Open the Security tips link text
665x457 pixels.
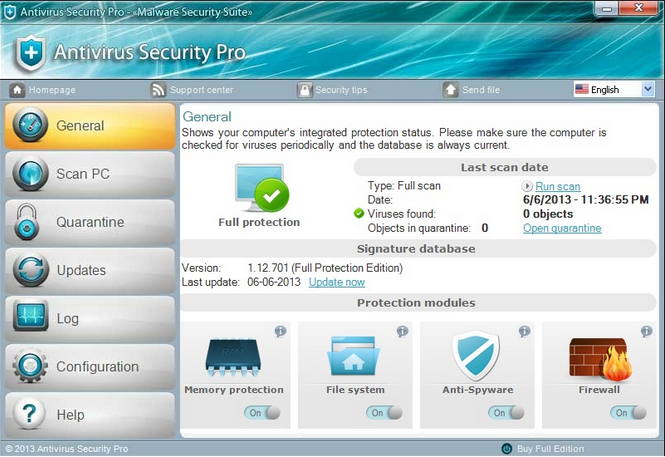pos(341,90)
